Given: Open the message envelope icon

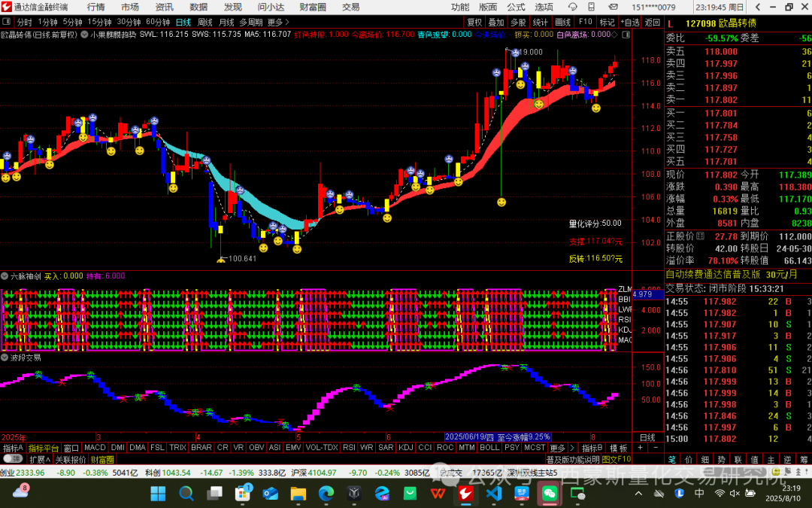Looking at the screenshot, I should point(614,7).
